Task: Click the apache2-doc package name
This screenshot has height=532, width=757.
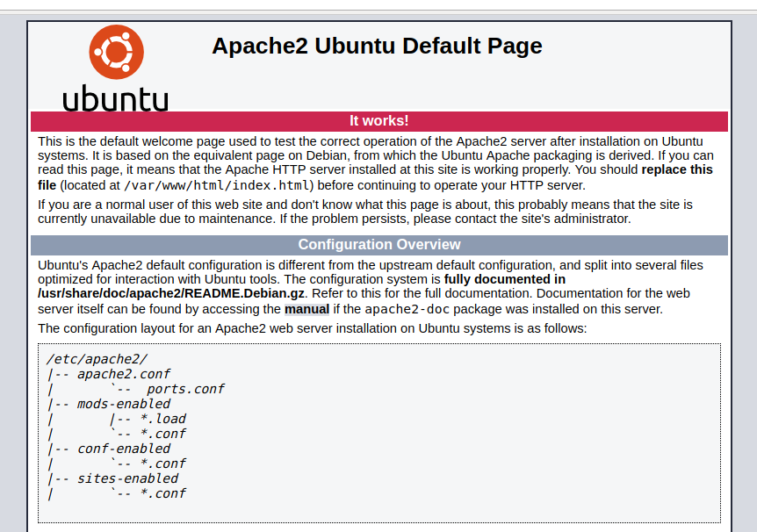Action: [407, 309]
